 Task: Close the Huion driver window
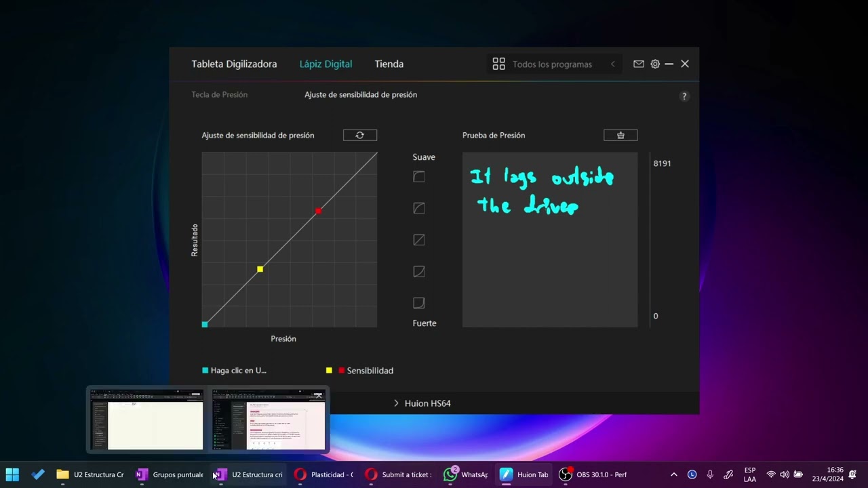(685, 64)
